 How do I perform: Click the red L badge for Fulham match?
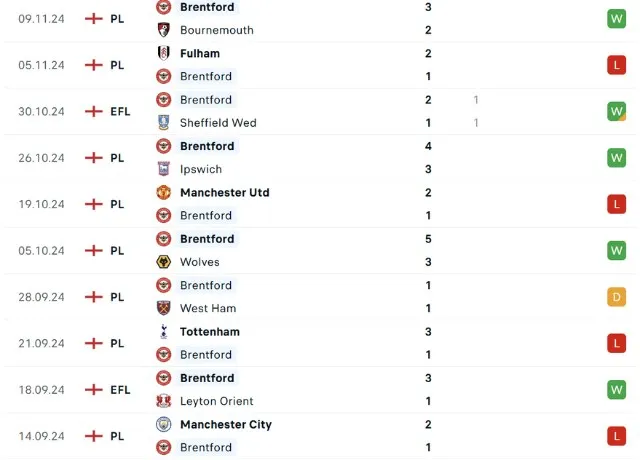tap(616, 65)
